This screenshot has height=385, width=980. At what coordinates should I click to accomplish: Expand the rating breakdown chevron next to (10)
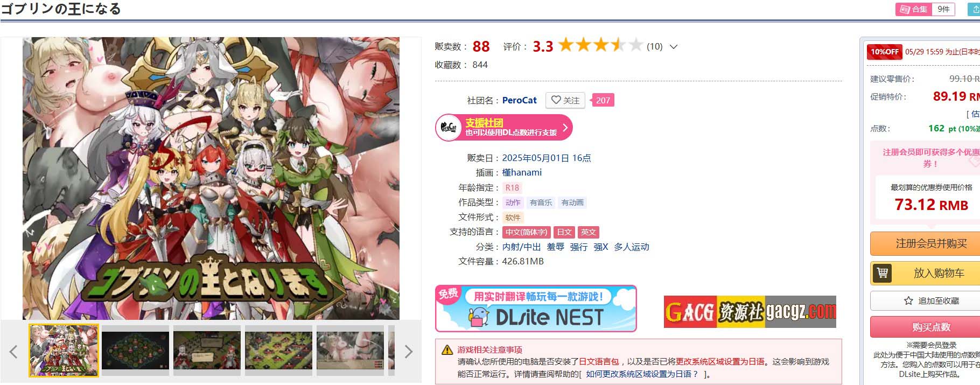coord(673,47)
